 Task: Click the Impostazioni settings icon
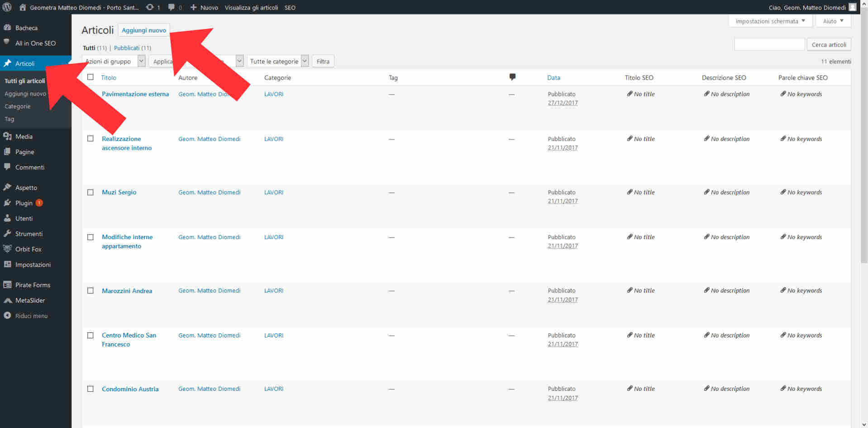point(7,264)
